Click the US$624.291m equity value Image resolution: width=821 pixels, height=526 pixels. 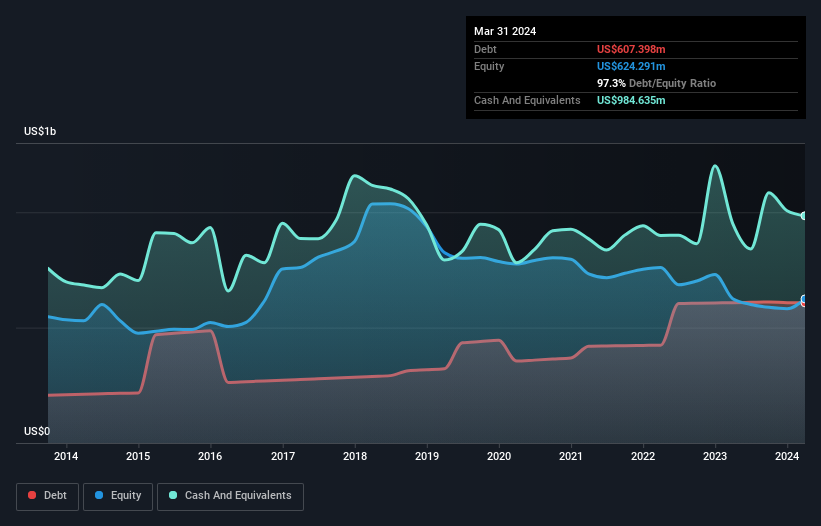coord(631,66)
